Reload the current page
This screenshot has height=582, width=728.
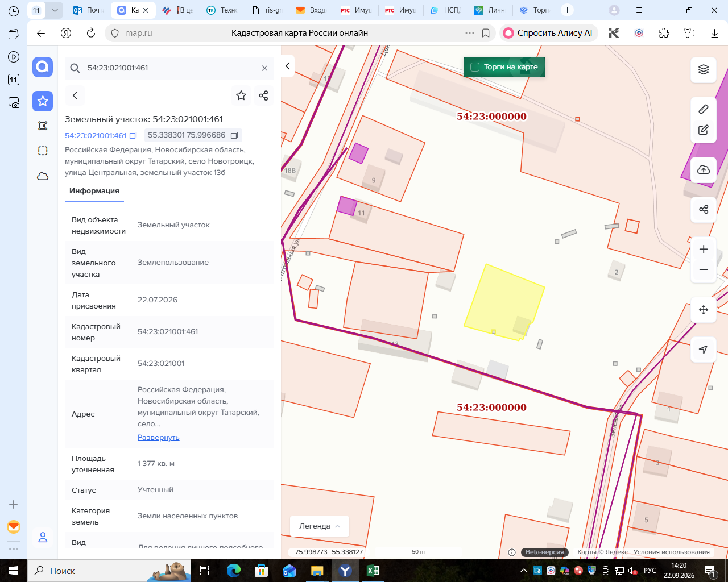click(91, 33)
